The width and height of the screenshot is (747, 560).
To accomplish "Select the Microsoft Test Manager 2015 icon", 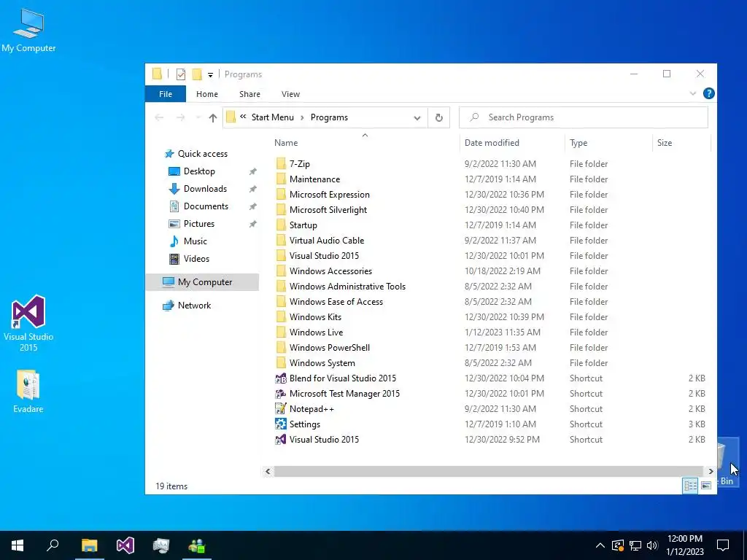I will pyautogui.click(x=281, y=394).
